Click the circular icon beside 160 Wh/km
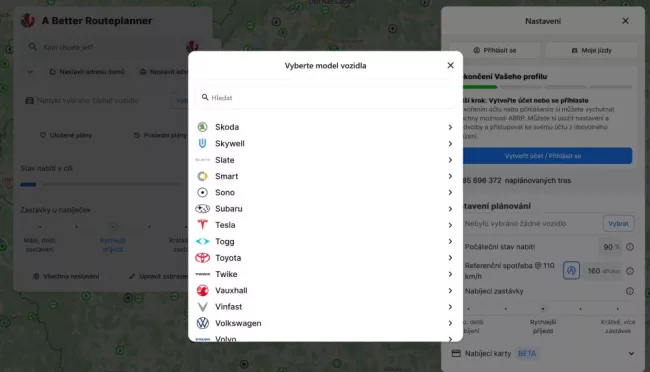The height and width of the screenshot is (372, 650). coord(571,271)
